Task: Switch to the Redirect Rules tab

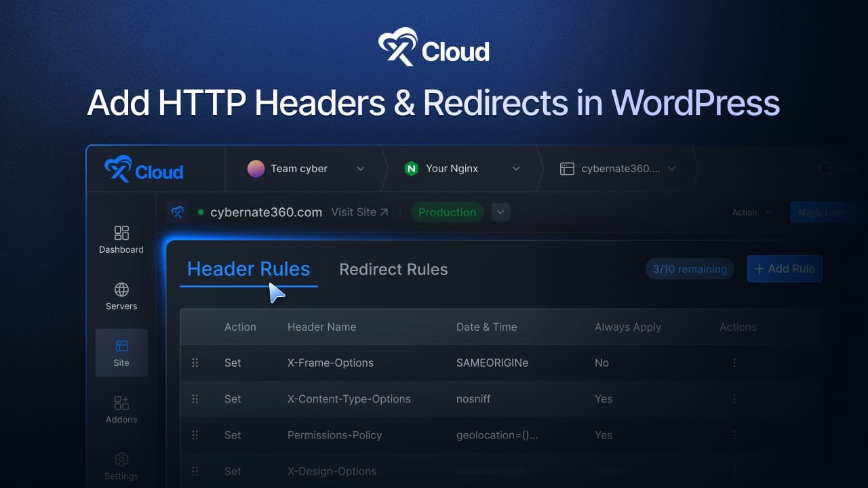Action: [393, 269]
